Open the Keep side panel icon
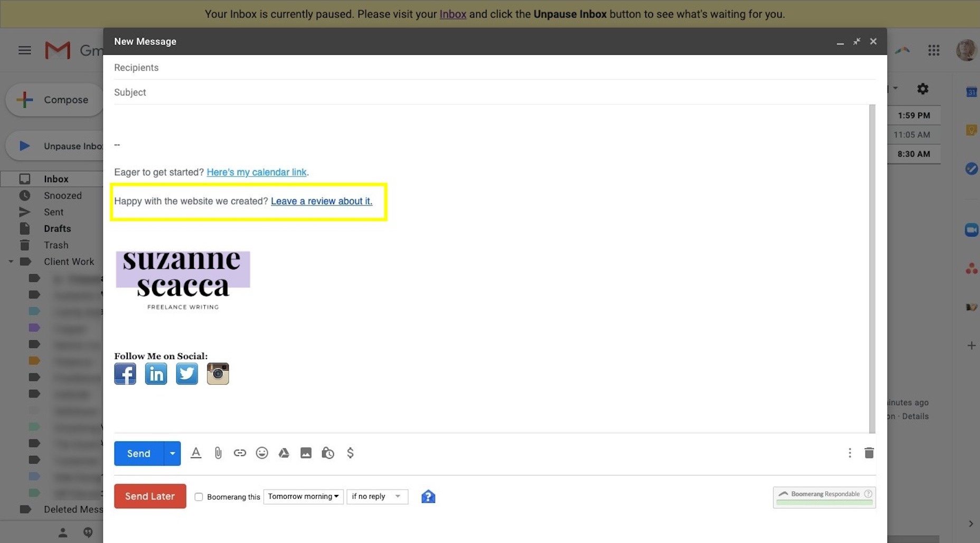The width and height of the screenshot is (980, 543). tap(971, 130)
